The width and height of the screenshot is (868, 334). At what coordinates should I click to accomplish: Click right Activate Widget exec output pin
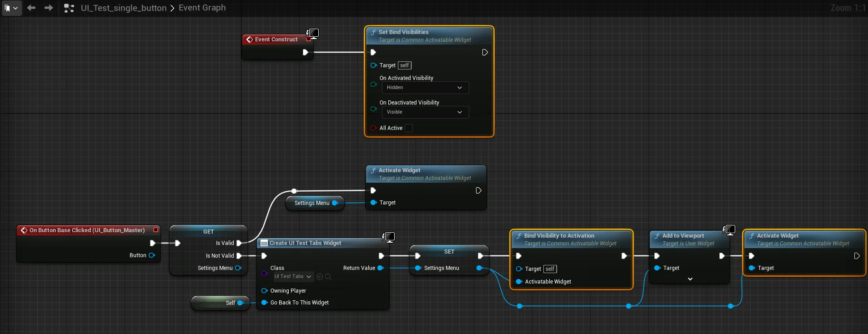pos(857,256)
